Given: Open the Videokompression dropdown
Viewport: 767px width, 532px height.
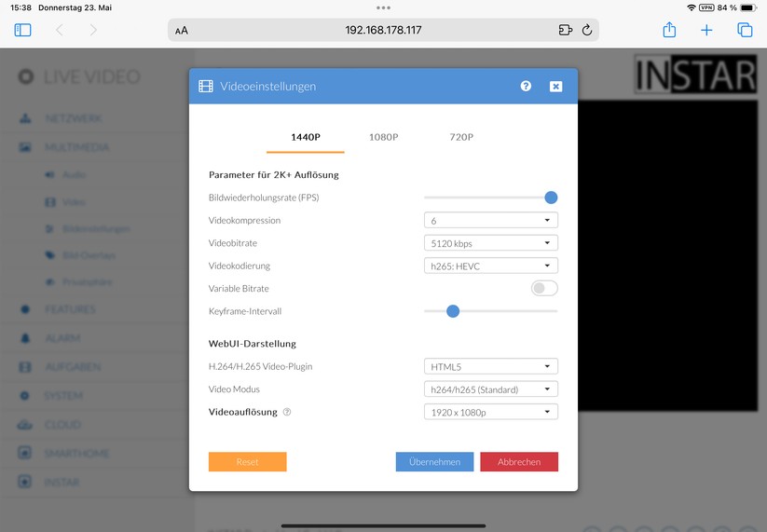Looking at the screenshot, I should coord(490,221).
